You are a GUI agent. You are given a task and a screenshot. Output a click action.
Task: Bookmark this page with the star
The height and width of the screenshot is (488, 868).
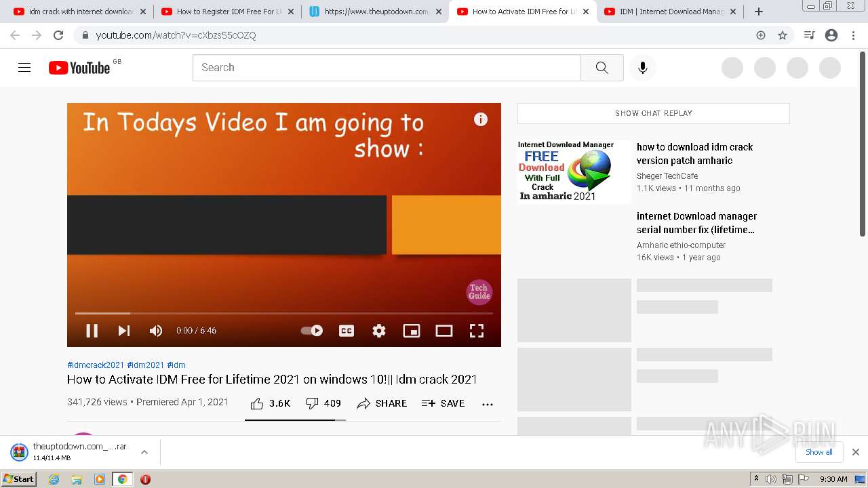[x=783, y=35]
